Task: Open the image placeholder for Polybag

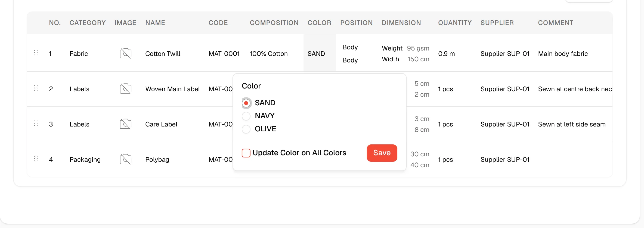Action: click(126, 159)
